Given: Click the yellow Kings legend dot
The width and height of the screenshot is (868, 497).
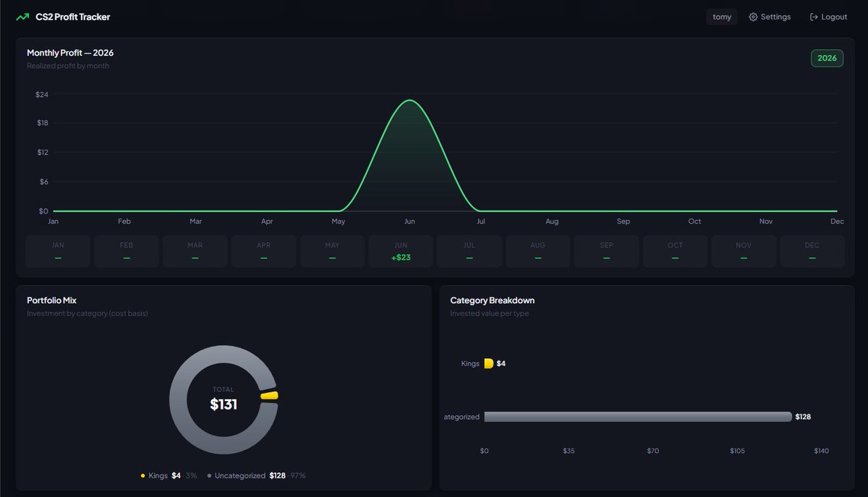Looking at the screenshot, I should [143, 476].
